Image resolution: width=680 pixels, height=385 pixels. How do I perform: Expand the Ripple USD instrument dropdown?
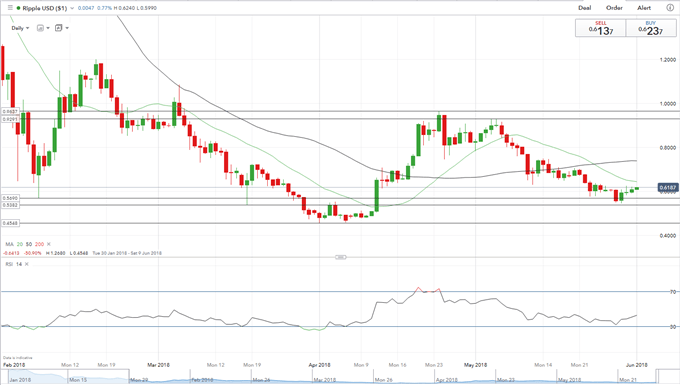(72, 8)
